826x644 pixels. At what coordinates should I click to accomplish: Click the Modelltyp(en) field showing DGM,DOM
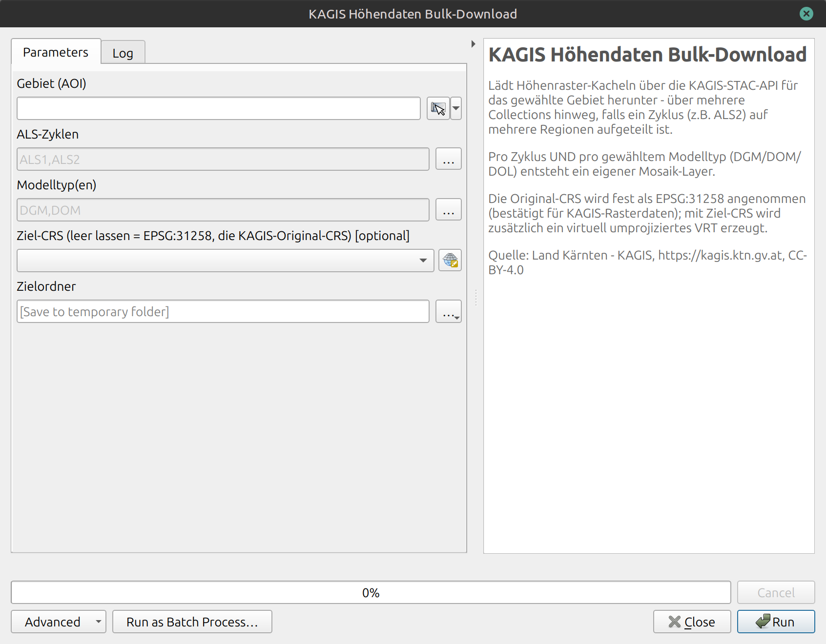pyautogui.click(x=223, y=210)
